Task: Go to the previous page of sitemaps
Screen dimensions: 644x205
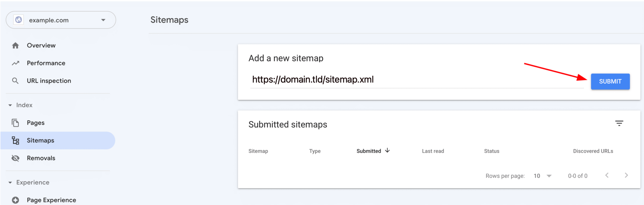Action: tap(608, 176)
